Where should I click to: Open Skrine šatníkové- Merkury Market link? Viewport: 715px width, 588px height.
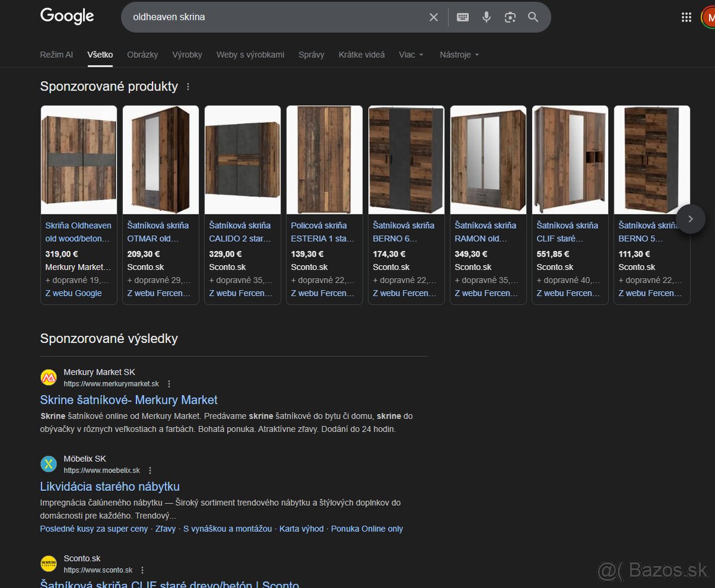point(129,400)
